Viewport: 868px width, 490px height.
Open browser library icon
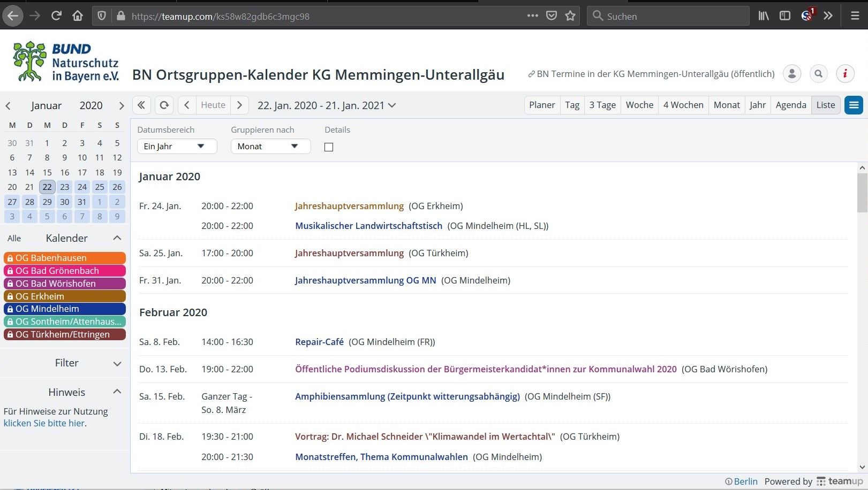pyautogui.click(x=764, y=16)
